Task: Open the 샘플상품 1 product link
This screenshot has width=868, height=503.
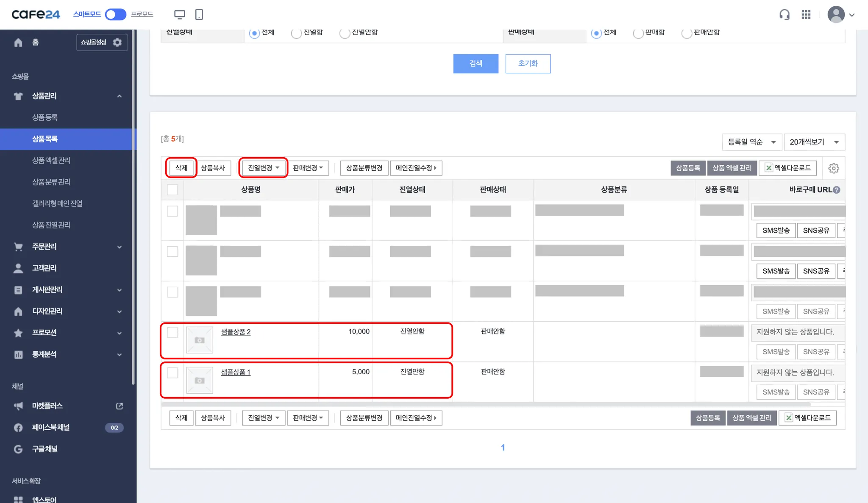Action: 236,372
